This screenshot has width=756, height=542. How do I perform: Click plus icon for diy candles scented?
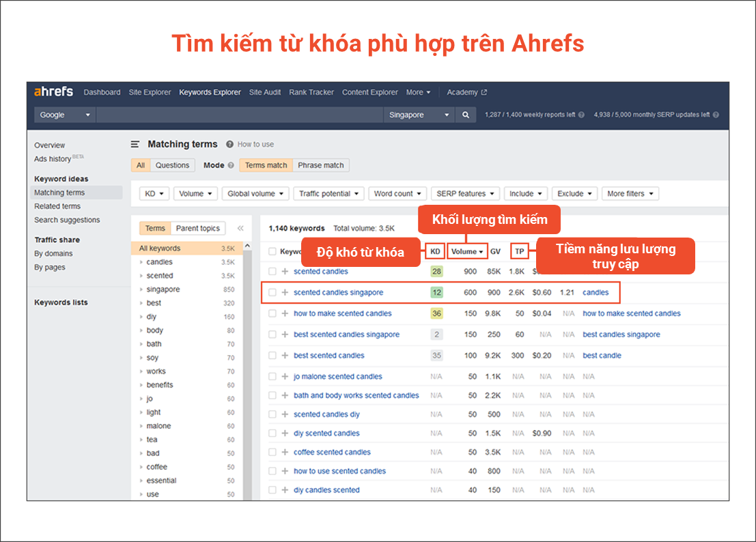(x=285, y=490)
